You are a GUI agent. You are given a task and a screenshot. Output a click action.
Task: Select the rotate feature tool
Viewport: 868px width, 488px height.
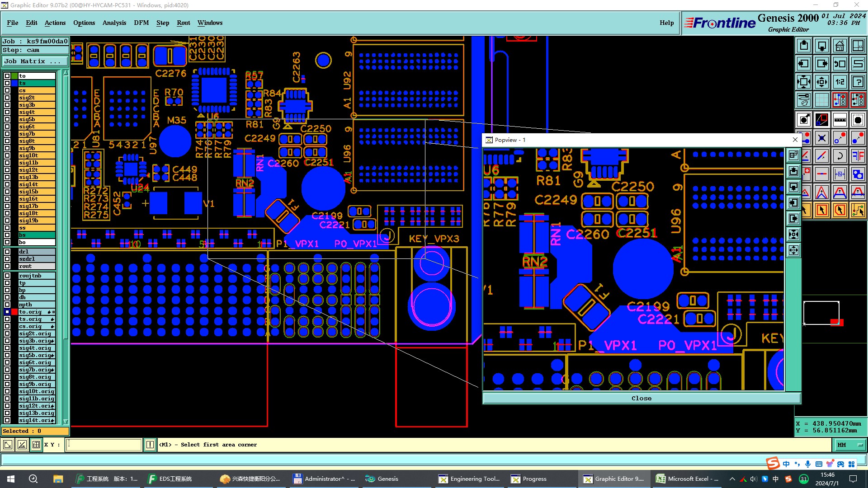840,156
